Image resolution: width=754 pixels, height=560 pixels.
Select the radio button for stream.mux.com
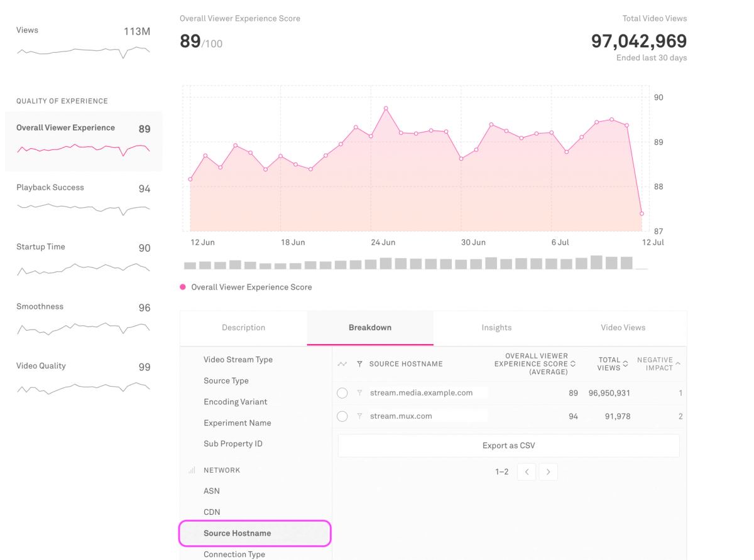click(x=342, y=416)
